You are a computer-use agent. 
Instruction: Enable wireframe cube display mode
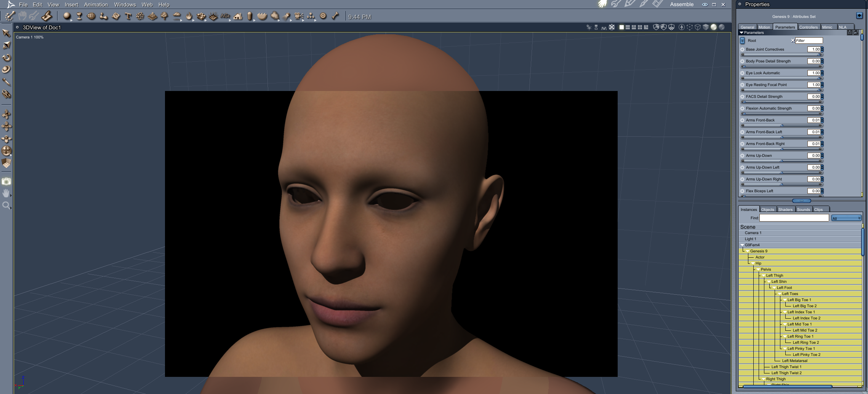pos(697,27)
